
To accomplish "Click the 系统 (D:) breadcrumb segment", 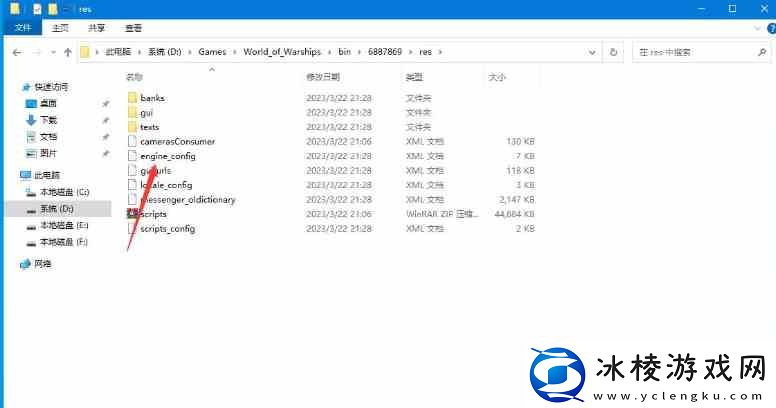I will 165,52.
